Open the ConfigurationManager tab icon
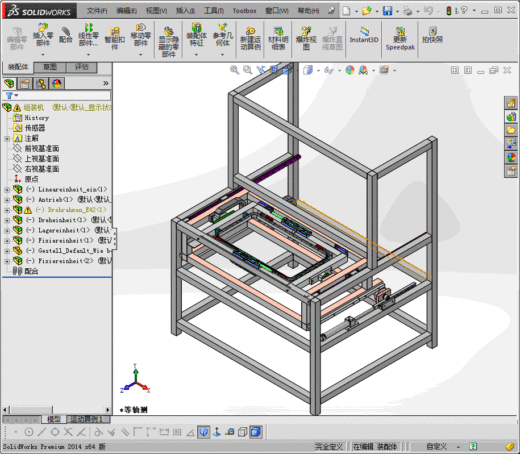 pyautogui.click(x=41, y=83)
